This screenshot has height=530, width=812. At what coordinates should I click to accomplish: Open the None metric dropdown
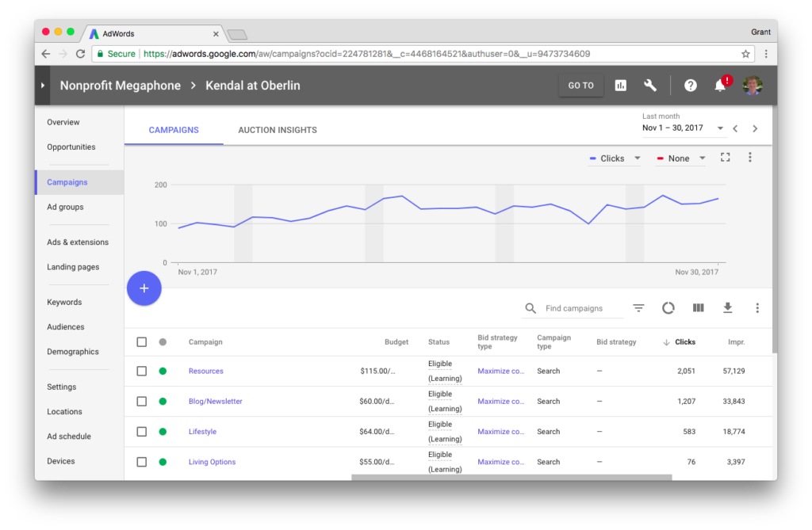(x=680, y=158)
